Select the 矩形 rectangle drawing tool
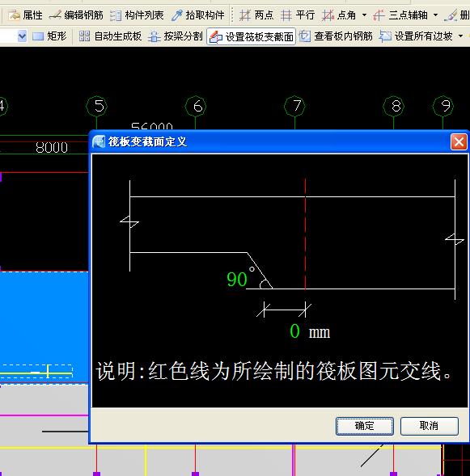 click(x=49, y=36)
